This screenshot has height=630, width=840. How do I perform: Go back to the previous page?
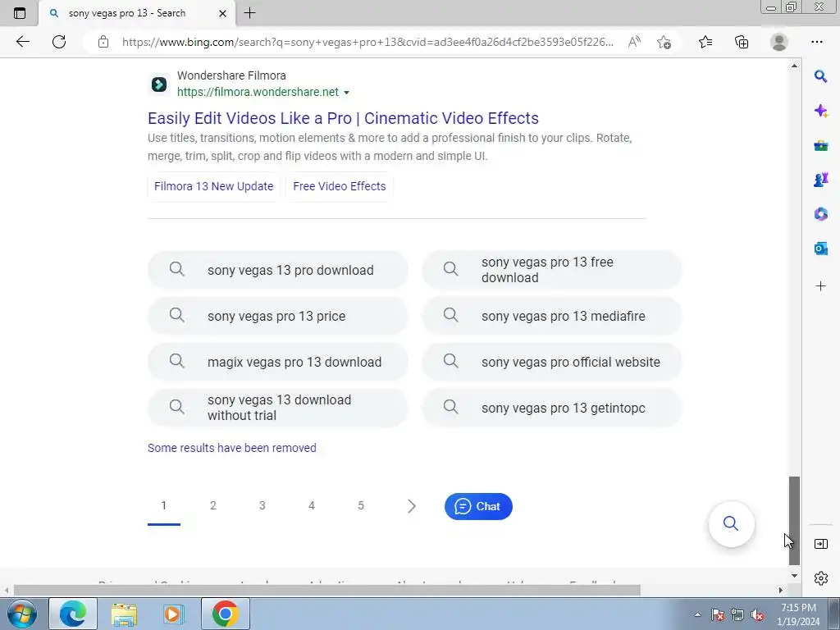(x=23, y=42)
